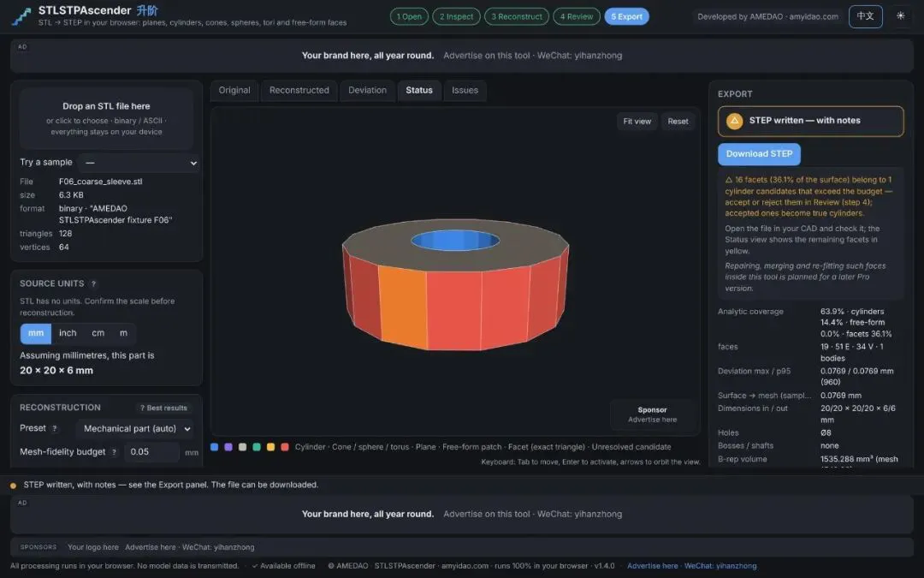Open the Reconstructed view tab
The width and height of the screenshot is (924, 578).
(299, 90)
